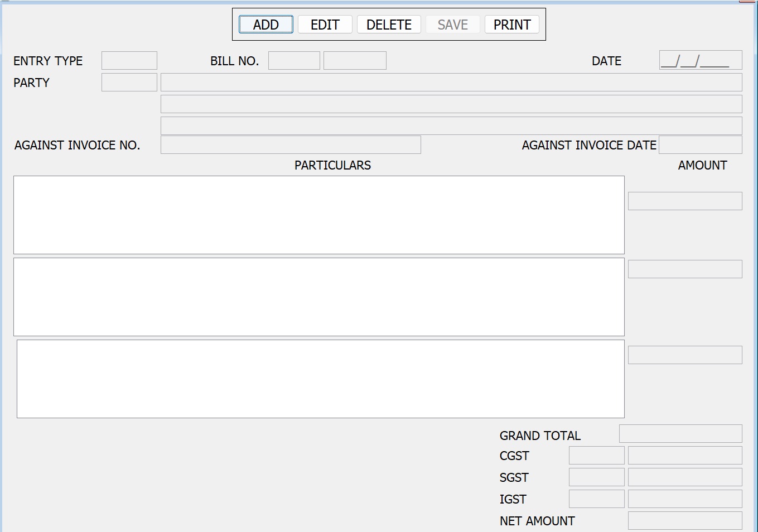Click the first PARTICULARS text area

[x=318, y=215]
